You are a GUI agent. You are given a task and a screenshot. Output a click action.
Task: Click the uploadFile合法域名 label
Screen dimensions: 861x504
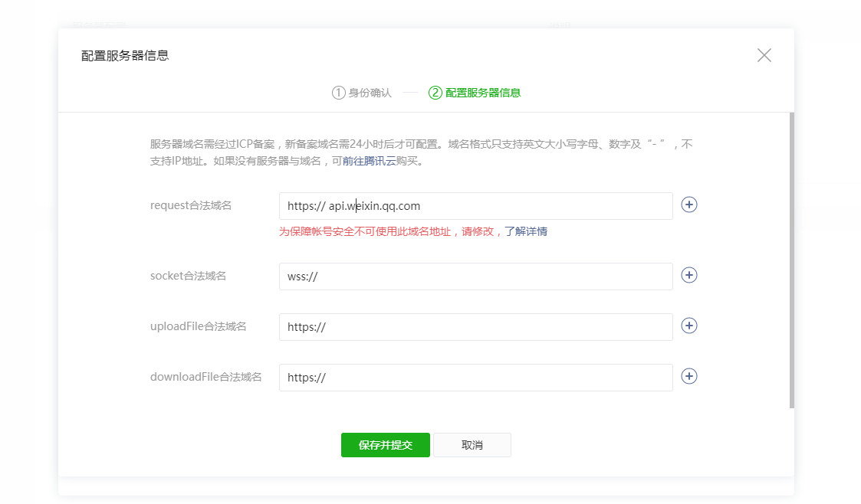199,326
